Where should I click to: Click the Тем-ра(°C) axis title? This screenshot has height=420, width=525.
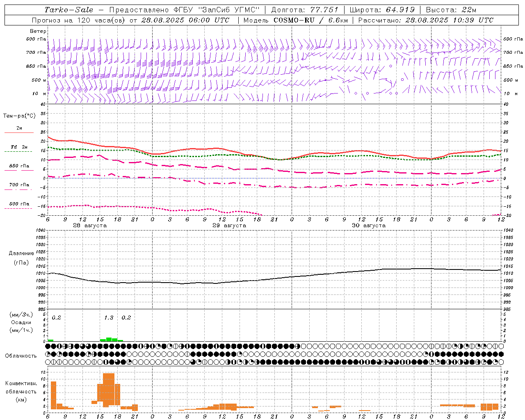pos(19,116)
